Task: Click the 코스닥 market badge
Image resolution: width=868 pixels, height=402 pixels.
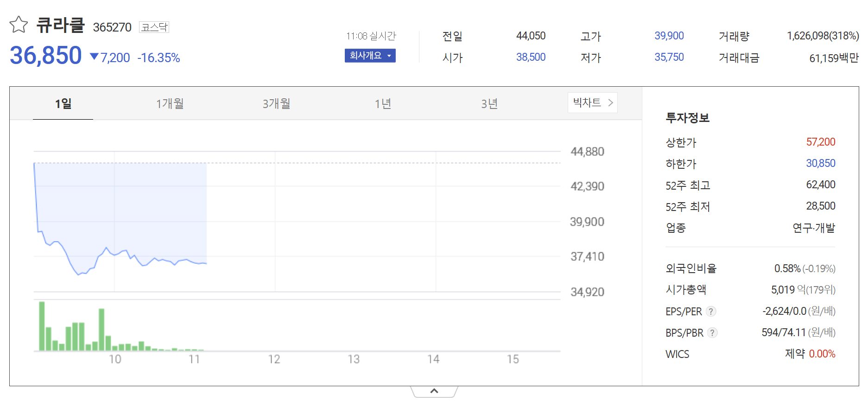Action: coord(154,27)
